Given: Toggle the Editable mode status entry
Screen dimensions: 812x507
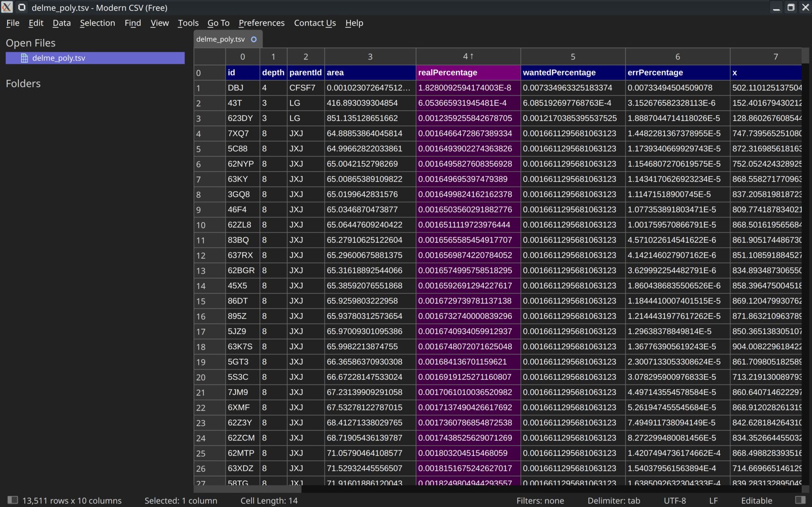Looking at the screenshot, I should (x=757, y=501).
